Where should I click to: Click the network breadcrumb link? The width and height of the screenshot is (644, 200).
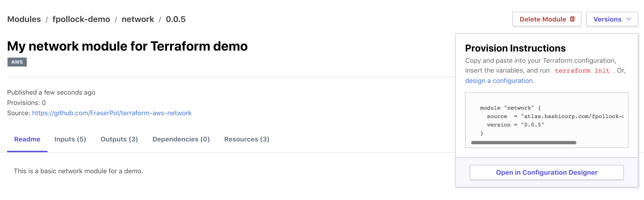click(x=138, y=19)
